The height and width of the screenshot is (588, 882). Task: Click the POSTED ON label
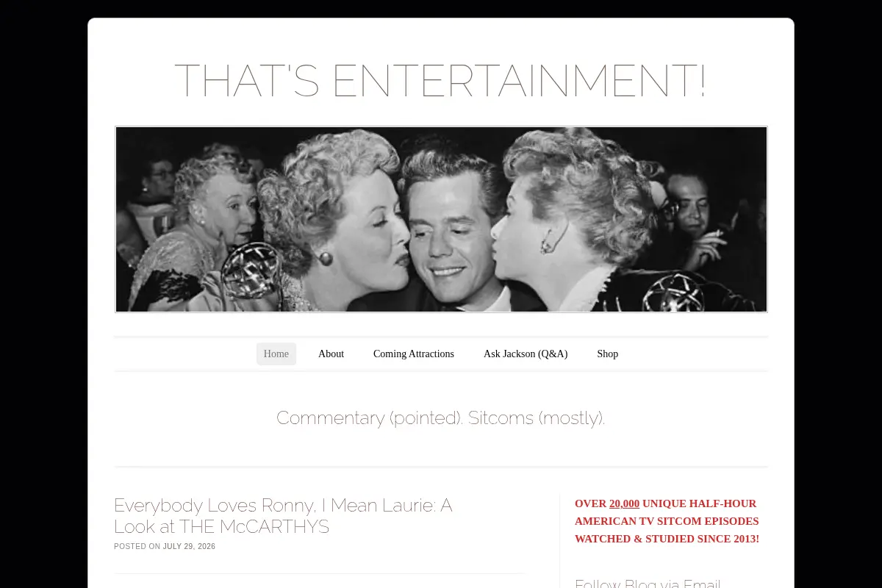click(x=137, y=547)
